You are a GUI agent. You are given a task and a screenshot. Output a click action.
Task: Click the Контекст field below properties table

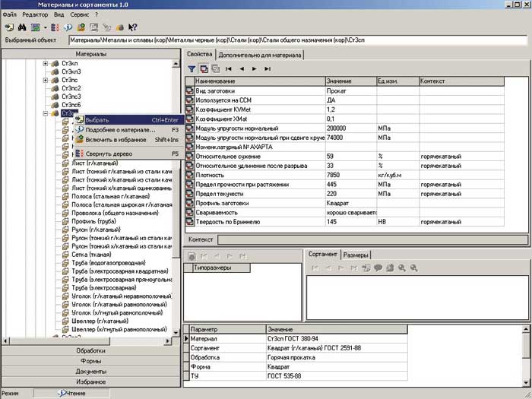pyautogui.click(x=372, y=240)
